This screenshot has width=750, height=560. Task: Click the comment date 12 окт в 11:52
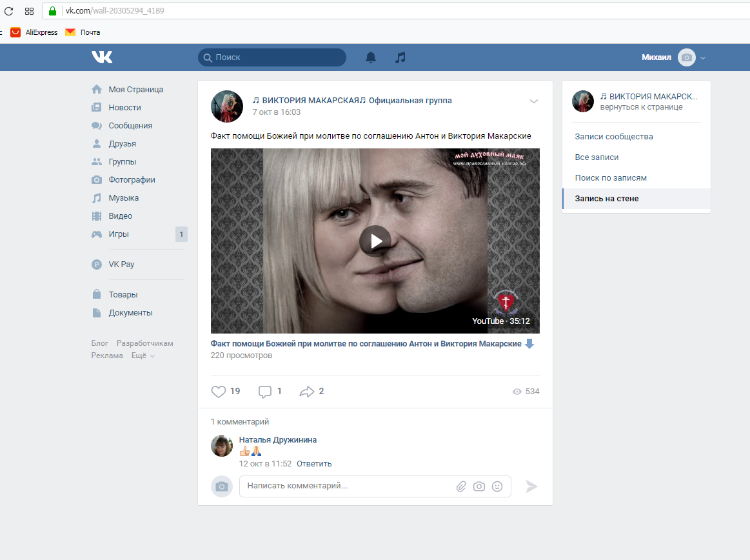[266, 464]
